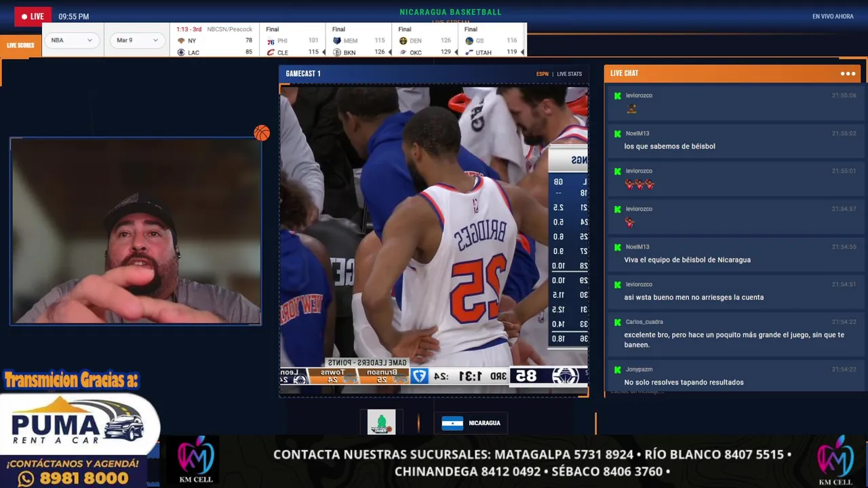This screenshot has height=488, width=868.
Task: Click the NICARAGUA BASKETBALL title
Action: (450, 12)
